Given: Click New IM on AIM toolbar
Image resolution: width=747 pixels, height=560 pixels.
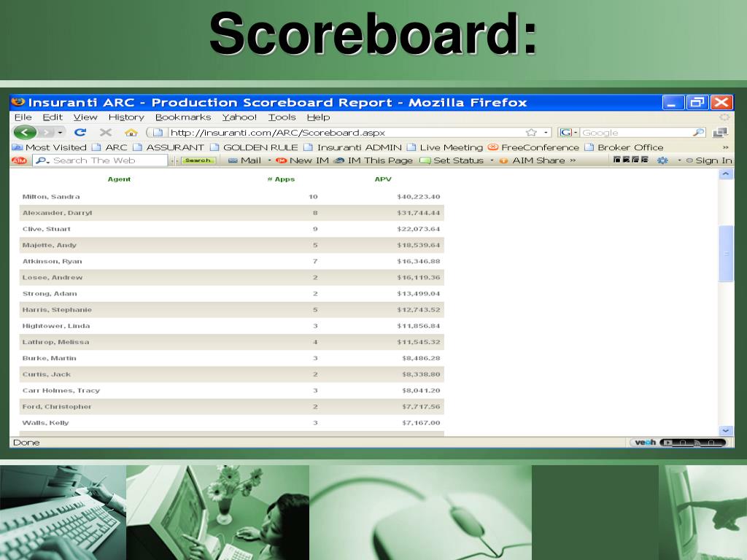Looking at the screenshot, I should (303, 160).
